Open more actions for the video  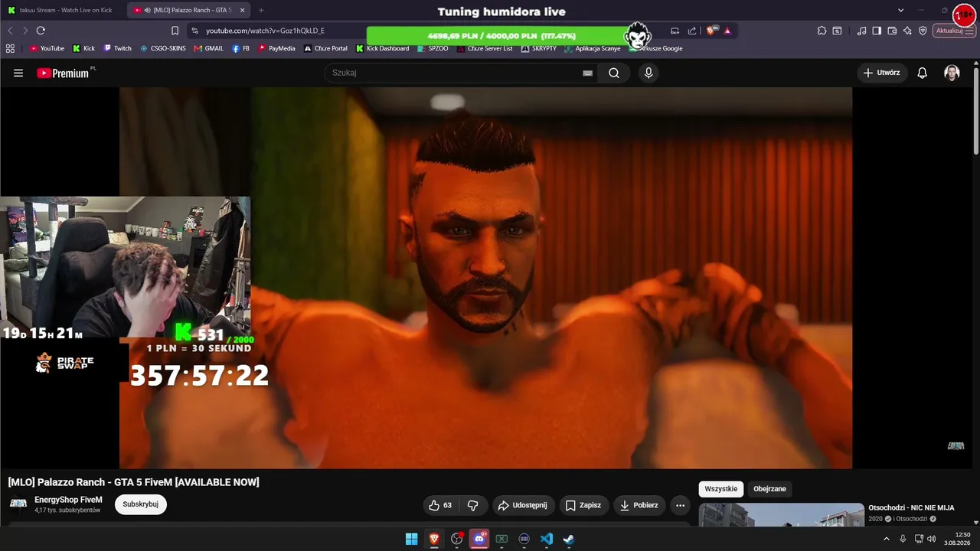[680, 505]
